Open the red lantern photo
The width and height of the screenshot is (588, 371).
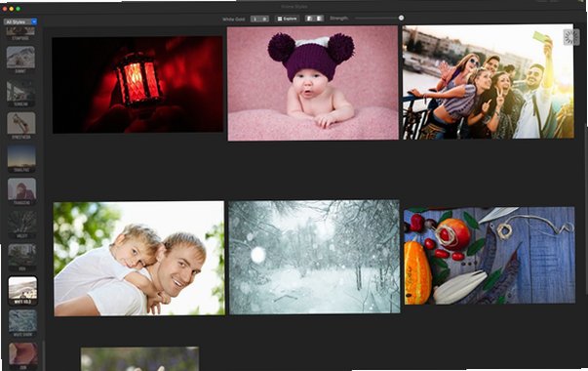coord(137,85)
